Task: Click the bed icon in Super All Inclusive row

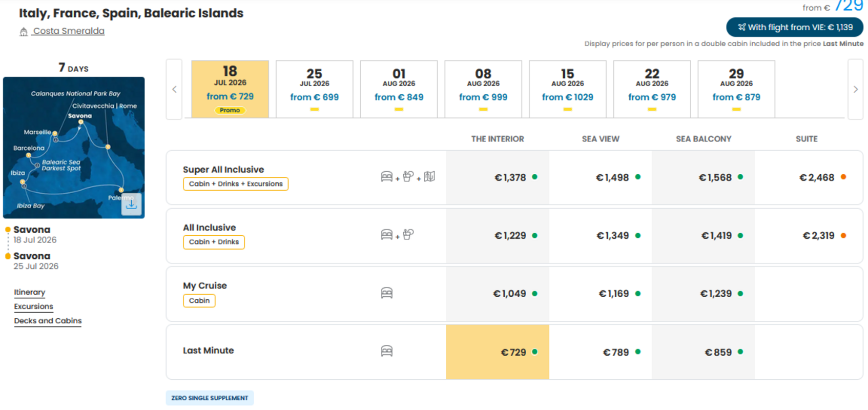Action: pyautogui.click(x=387, y=177)
